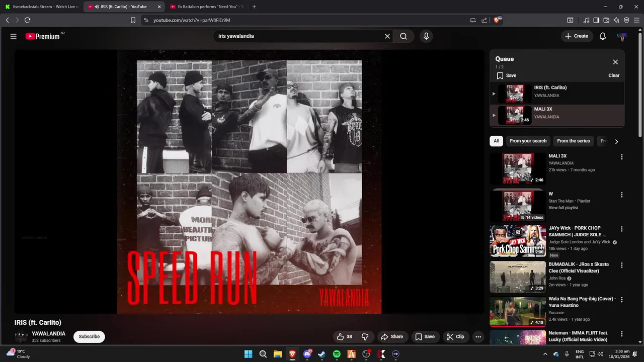Open Steam from the taskbar

click(322, 354)
